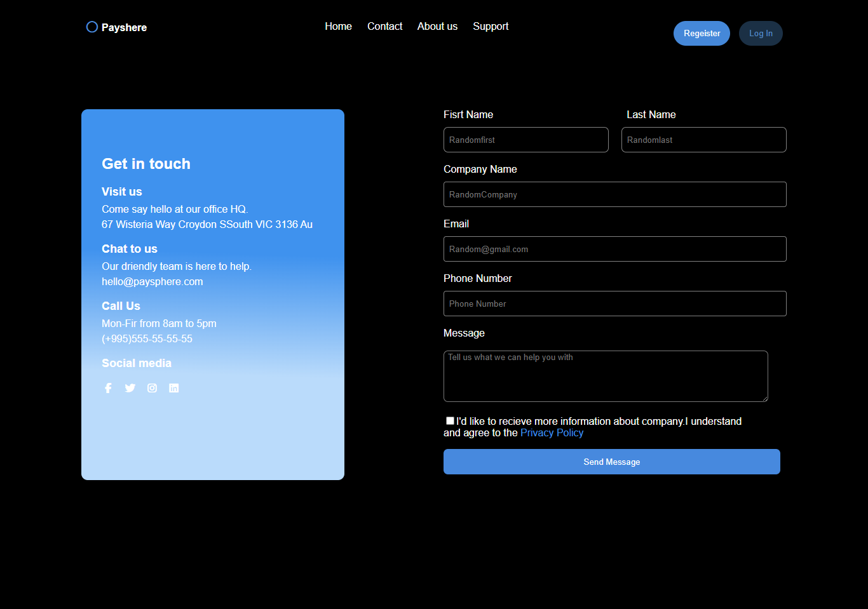Open the Contact navigation link
Screen dimensions: 868x609
point(384,26)
